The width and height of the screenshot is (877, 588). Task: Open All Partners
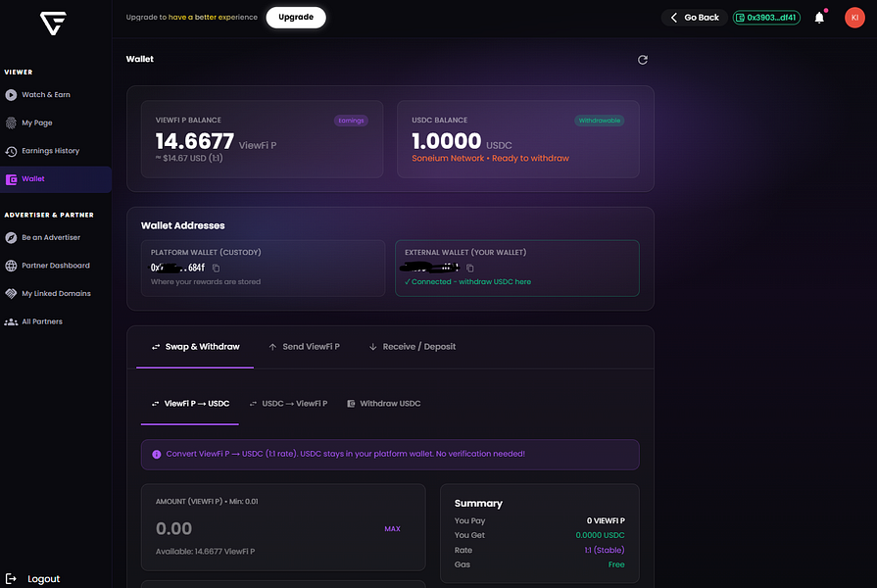point(42,321)
